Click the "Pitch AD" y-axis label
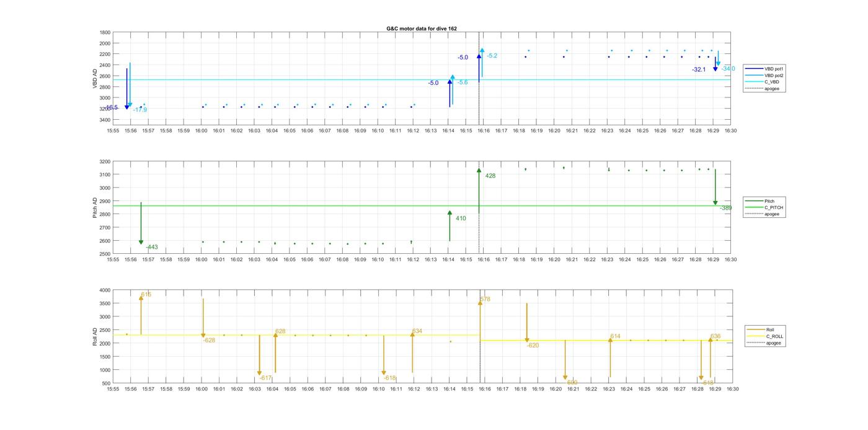The height and width of the screenshot is (430, 868). [x=95, y=207]
